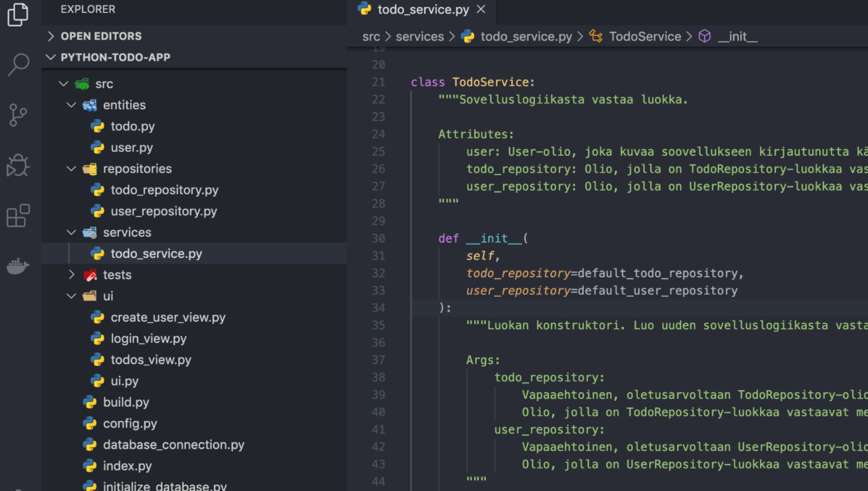Click the services breadcrumb segment

[419, 37]
